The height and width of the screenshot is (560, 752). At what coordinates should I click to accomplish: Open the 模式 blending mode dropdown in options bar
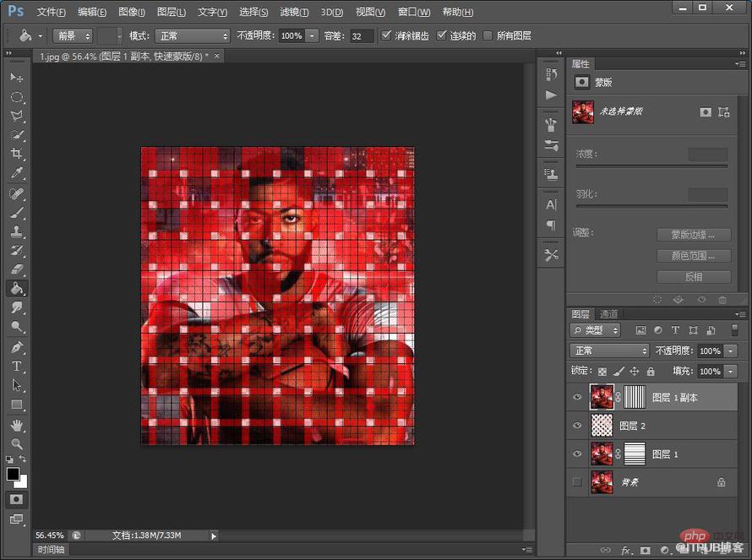(x=193, y=36)
